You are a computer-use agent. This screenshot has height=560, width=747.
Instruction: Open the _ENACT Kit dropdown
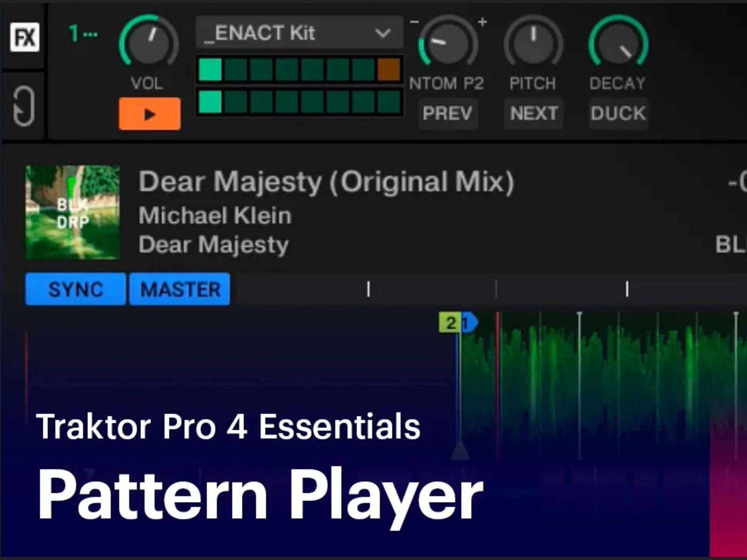pyautogui.click(x=299, y=33)
